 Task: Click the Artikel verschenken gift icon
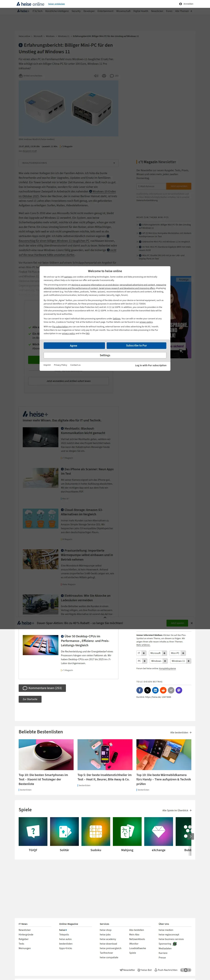[21, 76]
